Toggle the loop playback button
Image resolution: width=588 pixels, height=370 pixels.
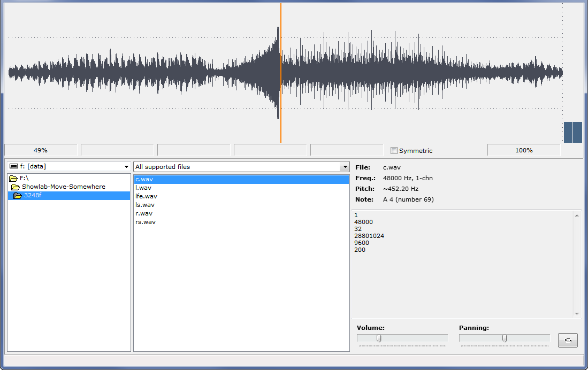pyautogui.click(x=568, y=340)
